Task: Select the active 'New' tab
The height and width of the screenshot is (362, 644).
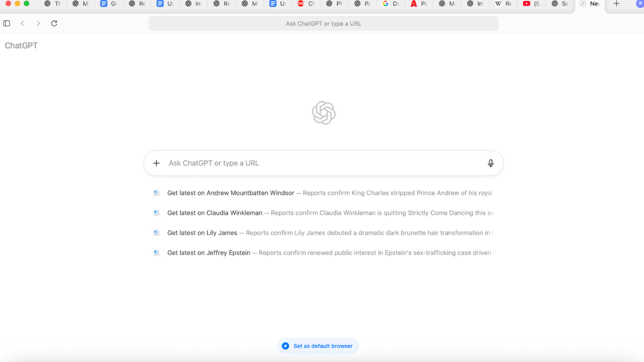Action: click(590, 4)
